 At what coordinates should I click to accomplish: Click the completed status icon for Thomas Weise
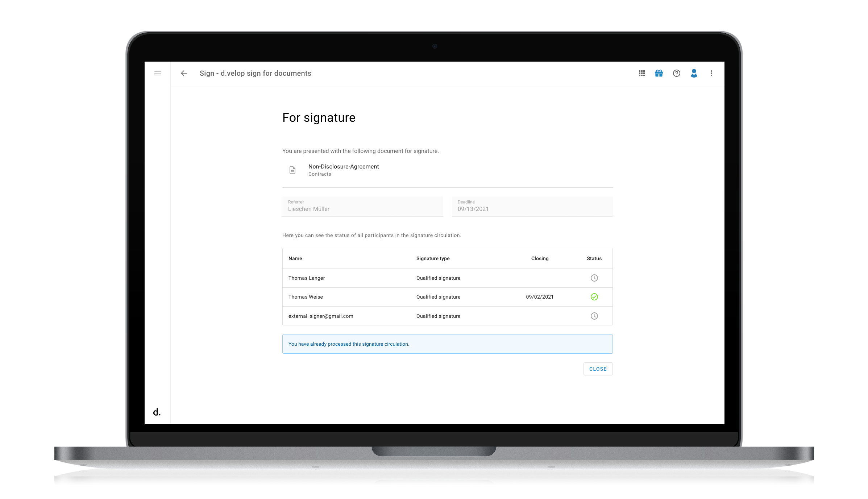pos(594,296)
